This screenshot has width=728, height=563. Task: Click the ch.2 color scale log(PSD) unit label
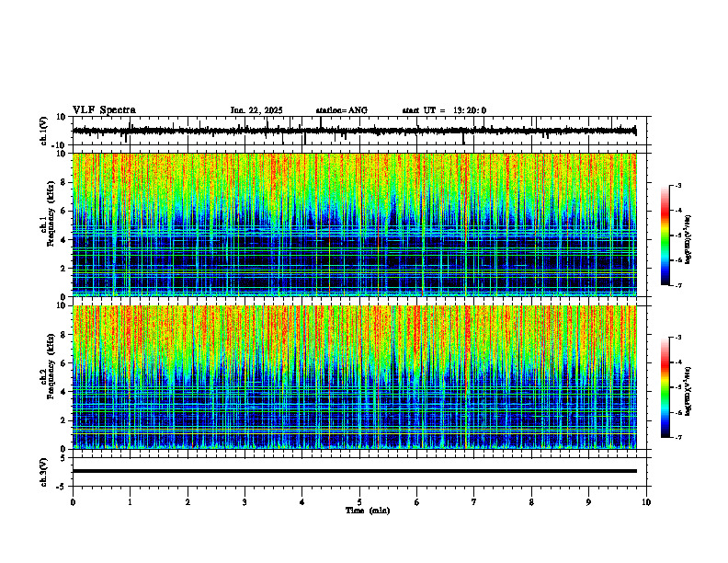click(688, 391)
